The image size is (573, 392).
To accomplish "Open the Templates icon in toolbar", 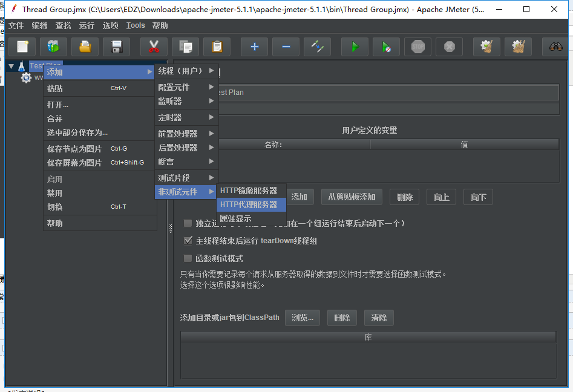I will pyautogui.click(x=53, y=47).
